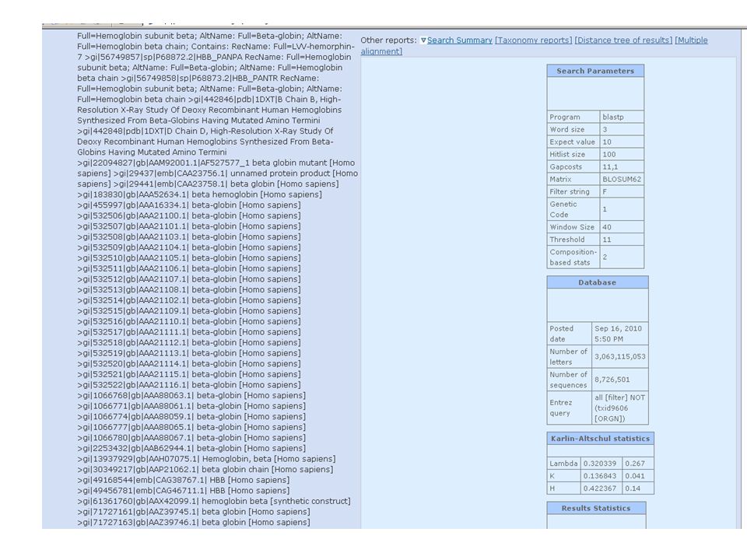Select the H value 0.422367
The height and width of the screenshot is (560, 747).
[x=599, y=488]
